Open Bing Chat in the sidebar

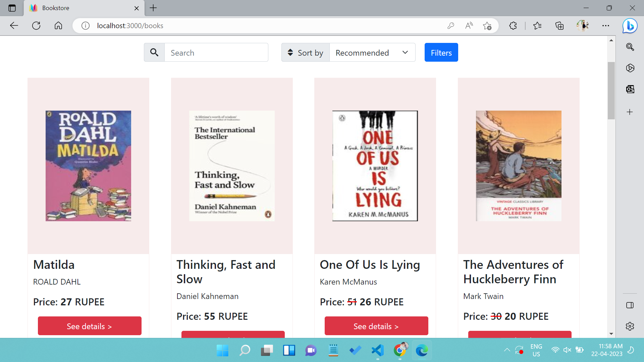click(x=630, y=25)
